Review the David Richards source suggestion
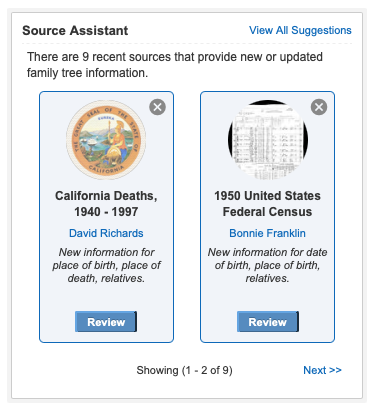 coord(106,322)
